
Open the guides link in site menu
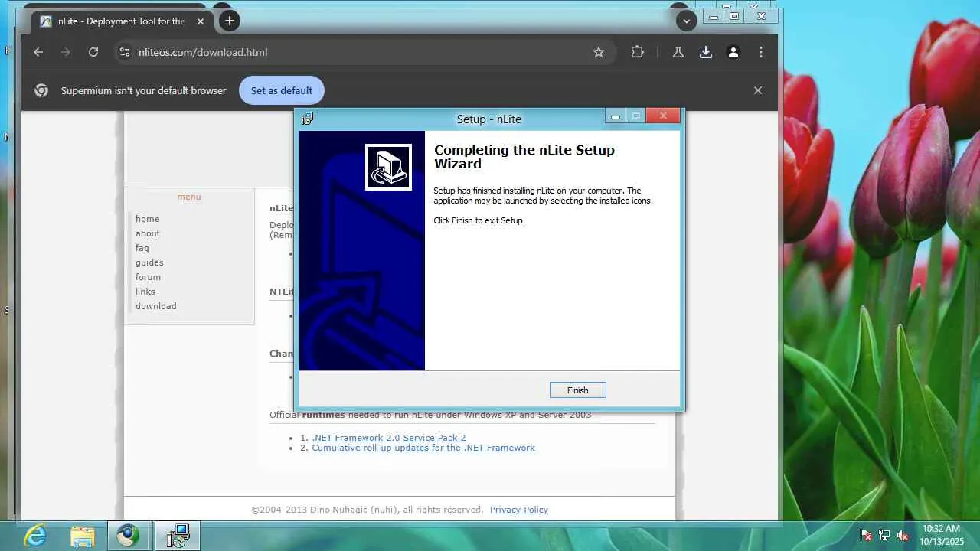(149, 262)
